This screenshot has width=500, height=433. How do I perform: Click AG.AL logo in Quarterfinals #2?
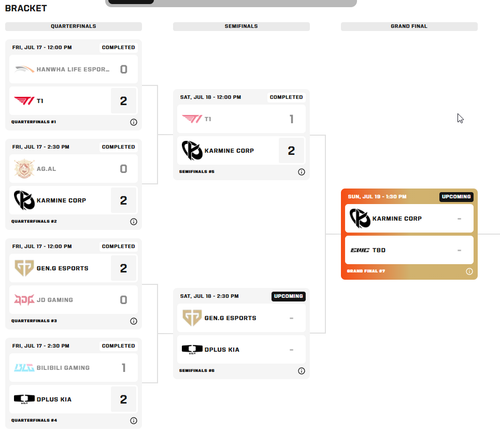(24, 169)
